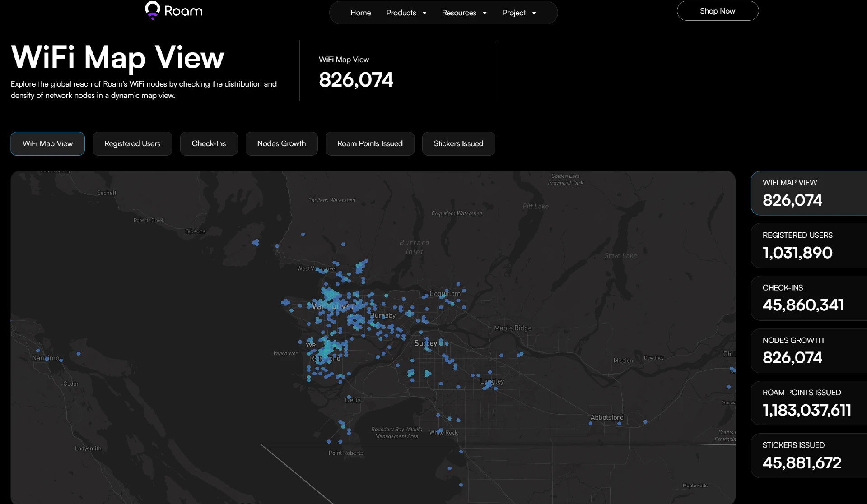Open ROAM POINTS ISSUED sidebar card

pos(808,403)
